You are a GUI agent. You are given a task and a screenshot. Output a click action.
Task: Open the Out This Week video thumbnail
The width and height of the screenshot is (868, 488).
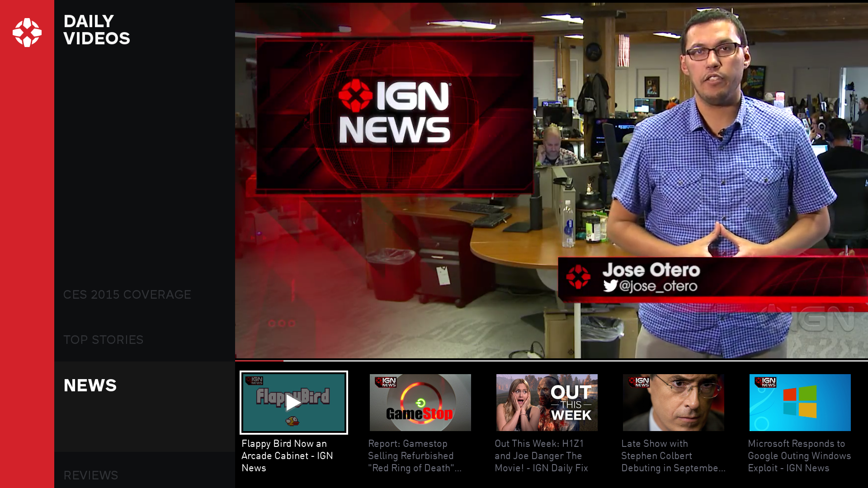(547, 402)
